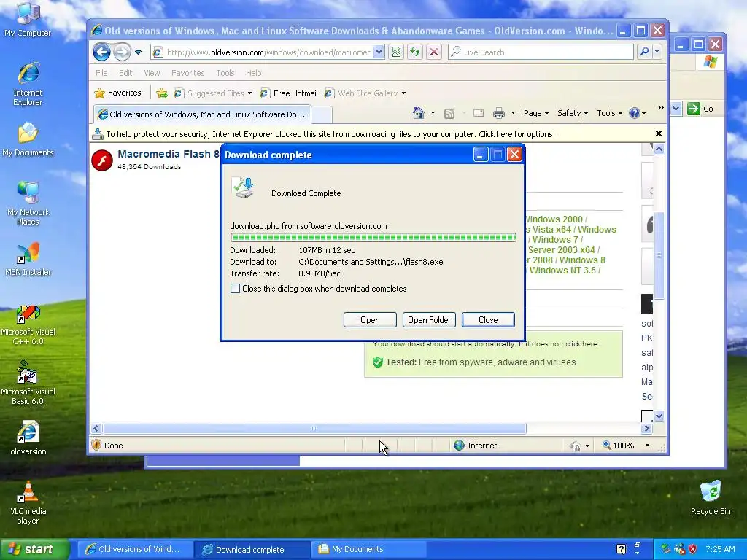The height and width of the screenshot is (560, 747).
Task: Select Microsoft Visual Basic 6.0 icon
Action: coord(28,384)
